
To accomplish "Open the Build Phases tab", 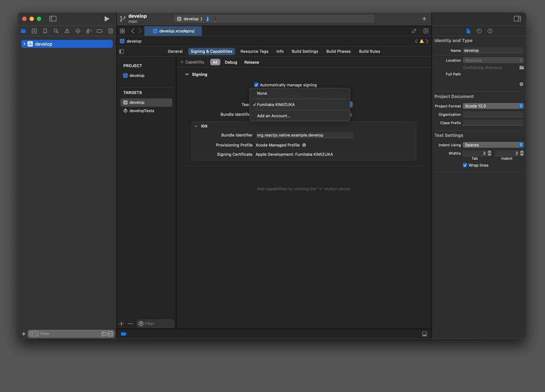I will (338, 51).
